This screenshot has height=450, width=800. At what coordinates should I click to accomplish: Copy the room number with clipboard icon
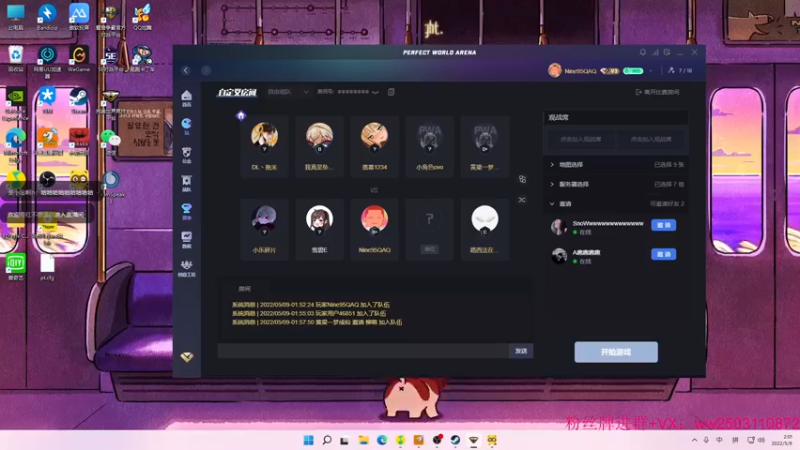pyautogui.click(x=391, y=92)
